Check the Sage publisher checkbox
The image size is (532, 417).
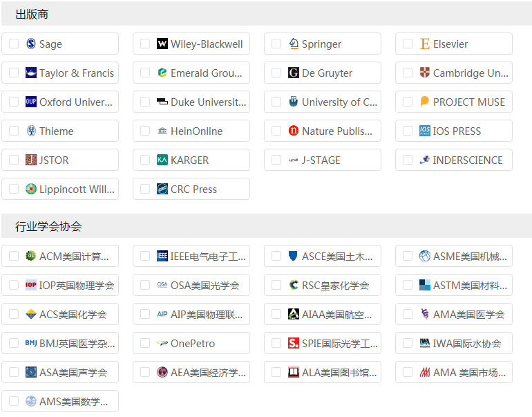pyautogui.click(x=14, y=44)
